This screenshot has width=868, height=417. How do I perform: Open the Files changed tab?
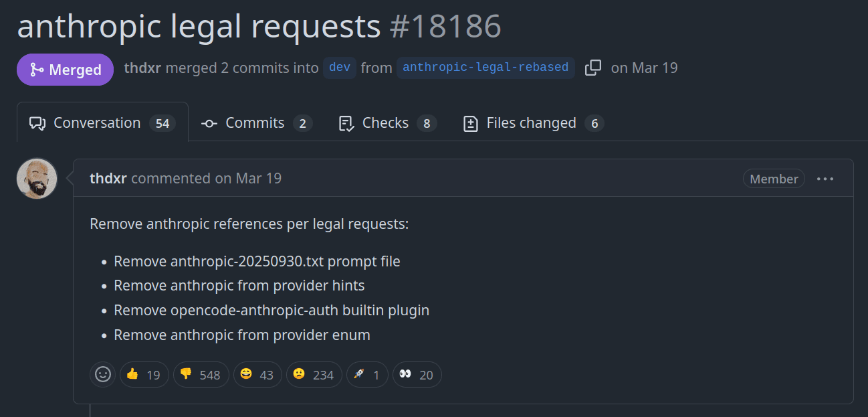(x=534, y=123)
